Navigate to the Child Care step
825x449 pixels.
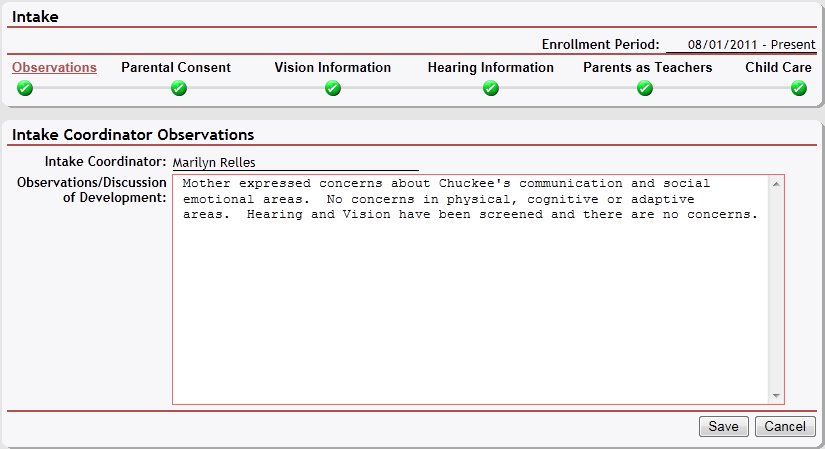778,68
